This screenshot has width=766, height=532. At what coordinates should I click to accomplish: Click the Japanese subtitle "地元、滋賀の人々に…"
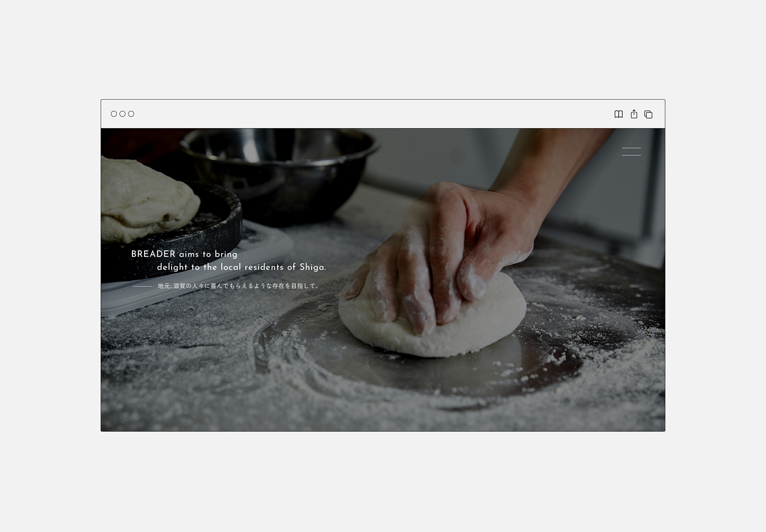(238, 286)
